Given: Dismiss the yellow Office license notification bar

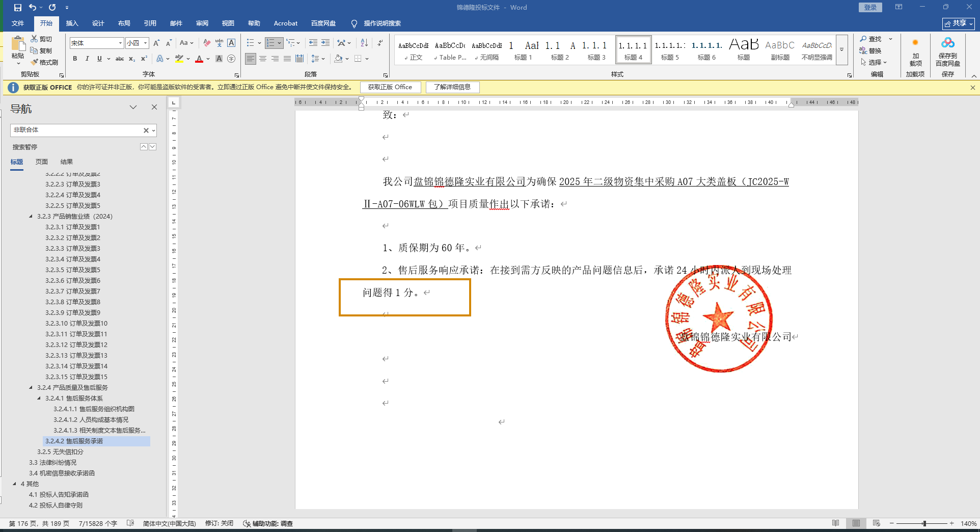Looking at the screenshot, I should coord(973,87).
